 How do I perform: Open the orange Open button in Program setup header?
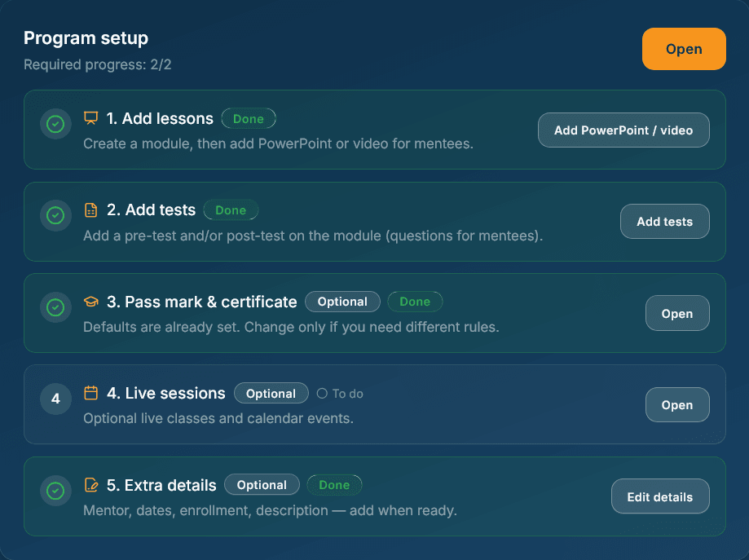(684, 49)
